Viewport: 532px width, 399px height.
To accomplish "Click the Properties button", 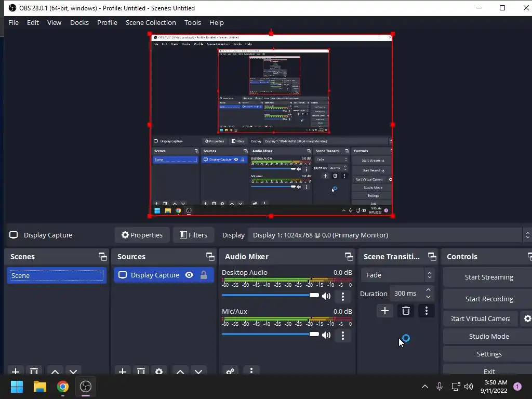I will pos(142,235).
